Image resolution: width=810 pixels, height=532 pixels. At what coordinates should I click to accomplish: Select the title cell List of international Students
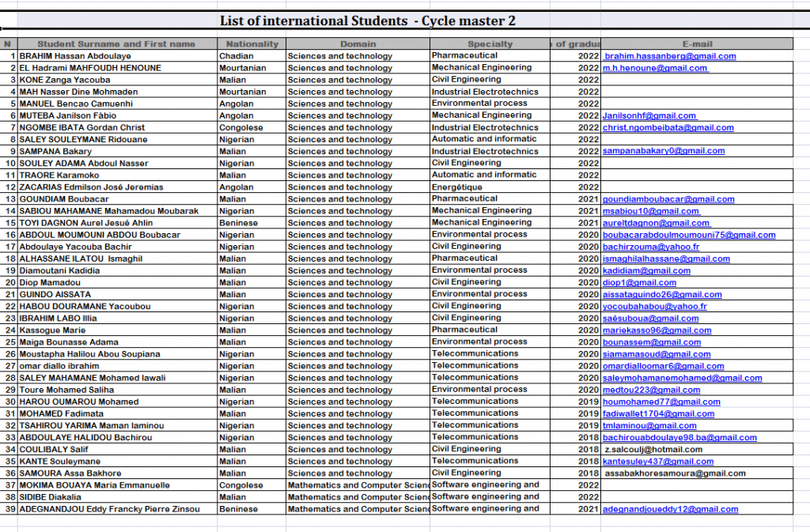[x=367, y=21]
